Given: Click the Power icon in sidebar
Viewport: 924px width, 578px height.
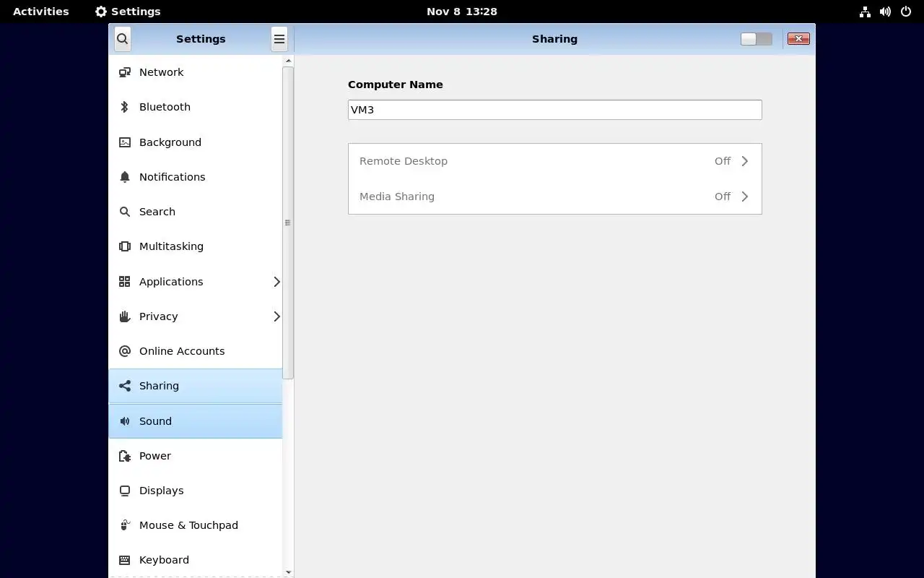Looking at the screenshot, I should (125, 456).
